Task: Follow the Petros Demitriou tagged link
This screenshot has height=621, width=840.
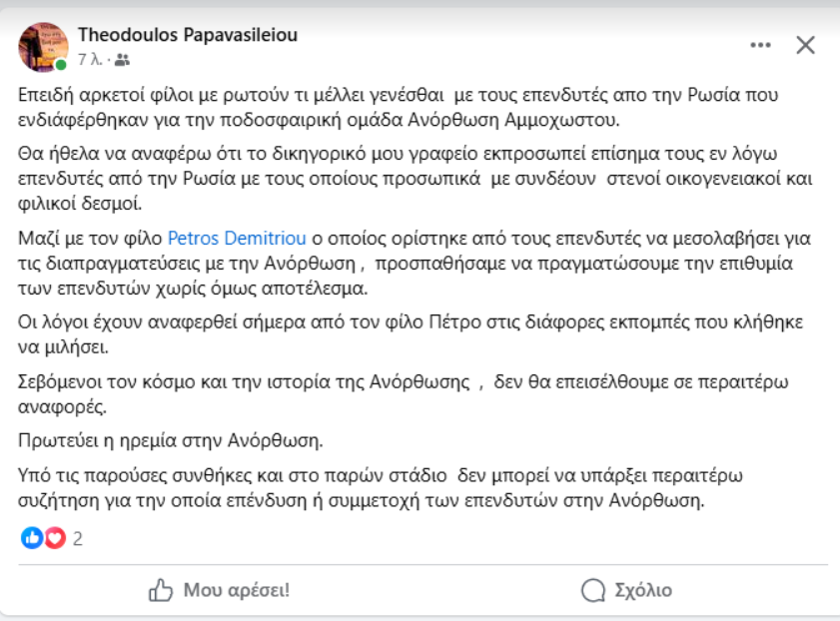Action: point(237,238)
